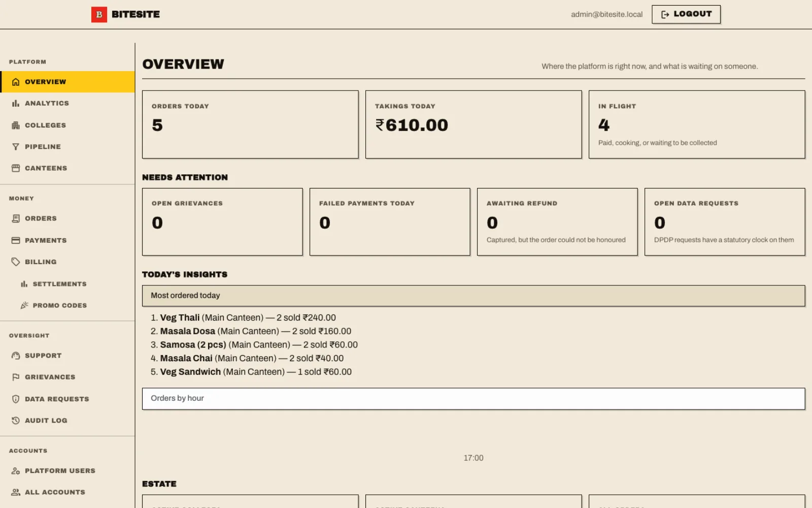Click the Data Requests shield icon
The width and height of the screenshot is (812, 508).
tap(16, 399)
